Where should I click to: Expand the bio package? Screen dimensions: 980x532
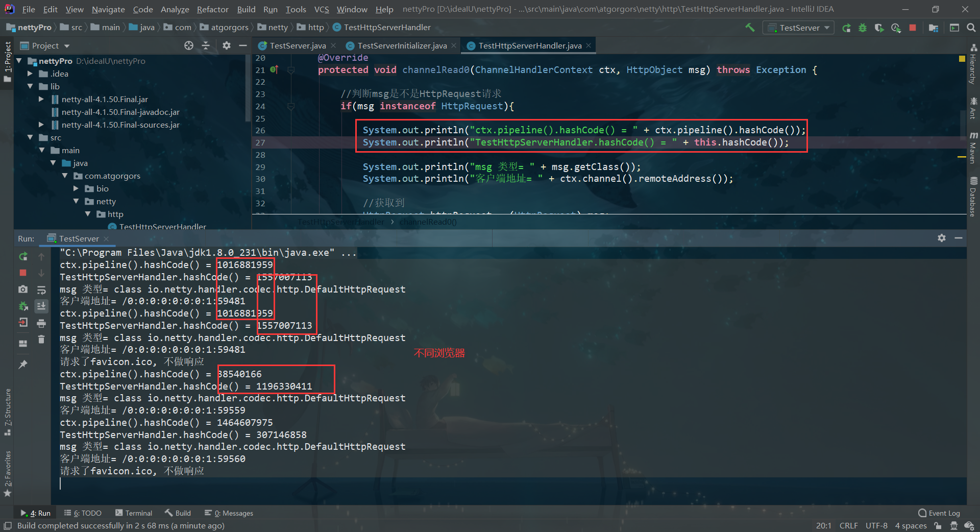coord(76,188)
